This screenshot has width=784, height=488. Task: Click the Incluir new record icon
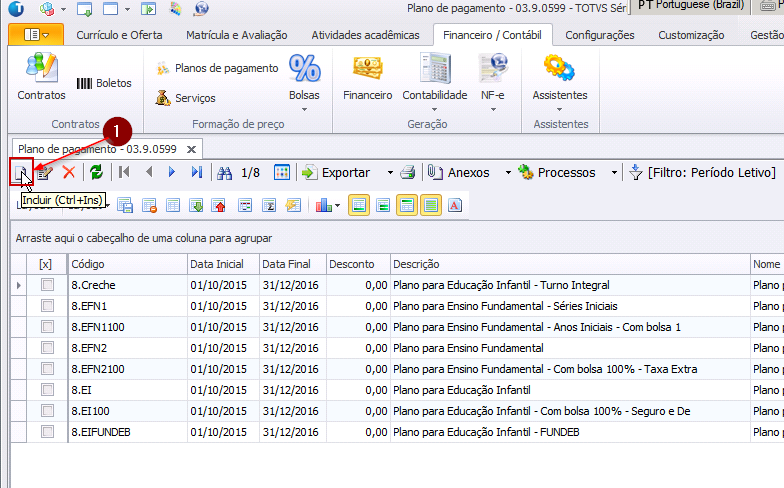(x=21, y=172)
